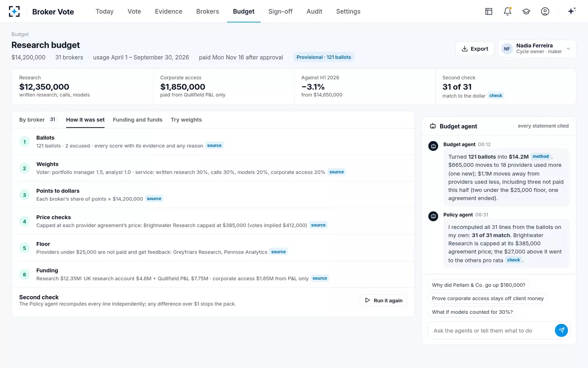This screenshot has width=588, height=368.
Task: Select the How it was set tab
Action: click(x=85, y=120)
